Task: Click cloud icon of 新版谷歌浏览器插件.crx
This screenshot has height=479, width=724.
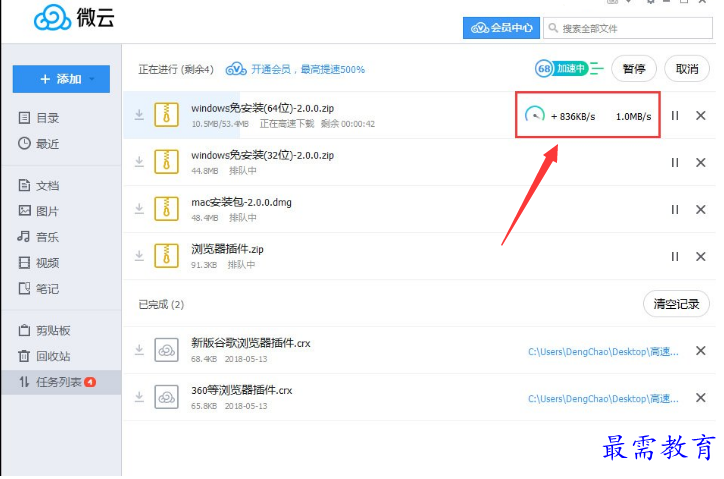Action: tap(166, 350)
